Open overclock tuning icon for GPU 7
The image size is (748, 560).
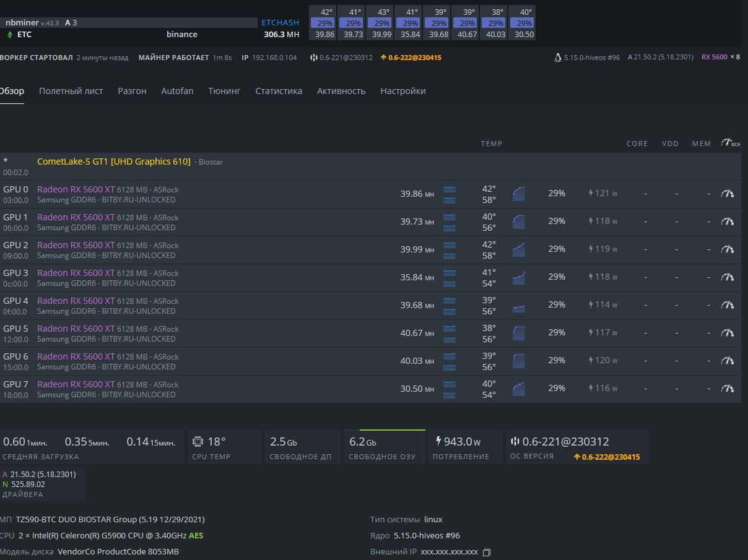(727, 389)
